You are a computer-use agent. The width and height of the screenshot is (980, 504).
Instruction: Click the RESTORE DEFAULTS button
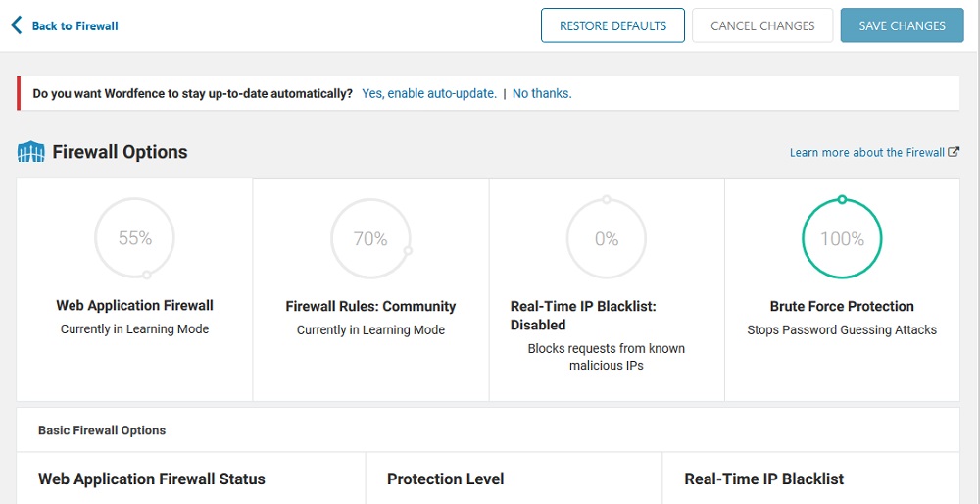(612, 25)
